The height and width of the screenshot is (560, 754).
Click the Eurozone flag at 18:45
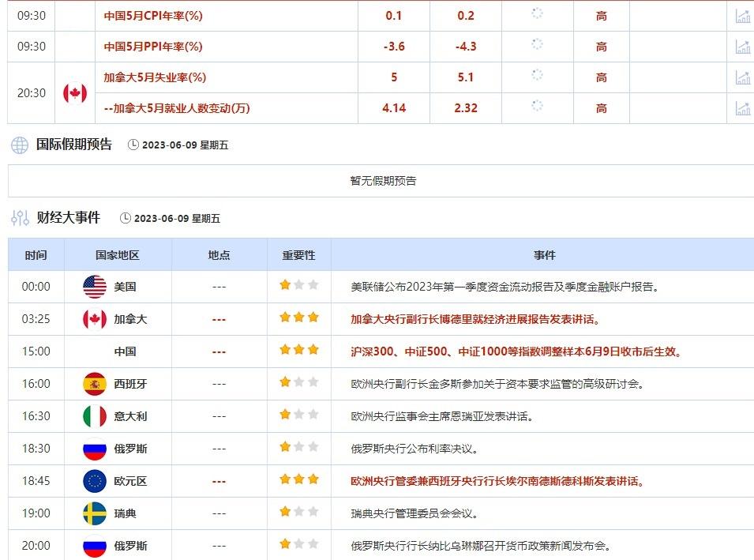click(95, 480)
